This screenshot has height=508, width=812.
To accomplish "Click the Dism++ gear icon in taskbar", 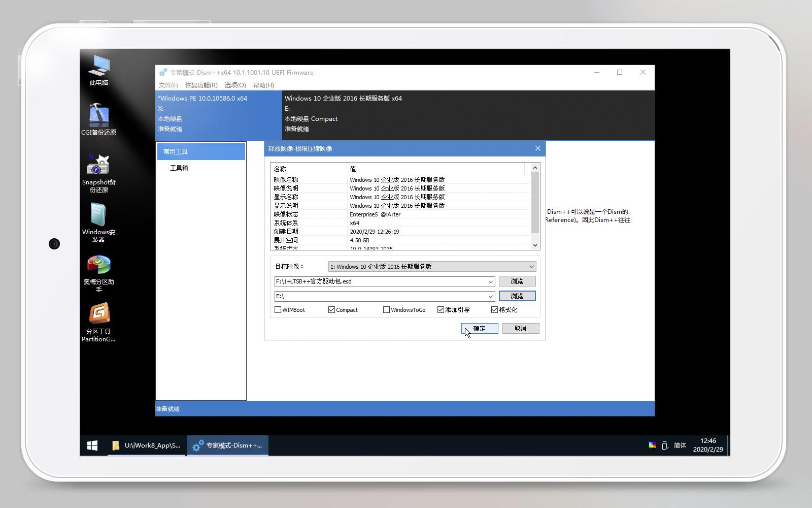I will pyautogui.click(x=197, y=446).
